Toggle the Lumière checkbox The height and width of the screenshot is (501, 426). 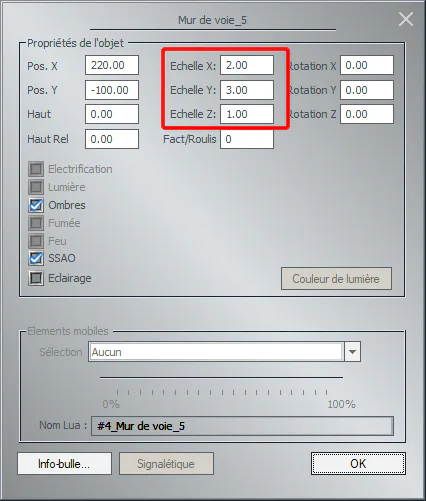[36, 187]
